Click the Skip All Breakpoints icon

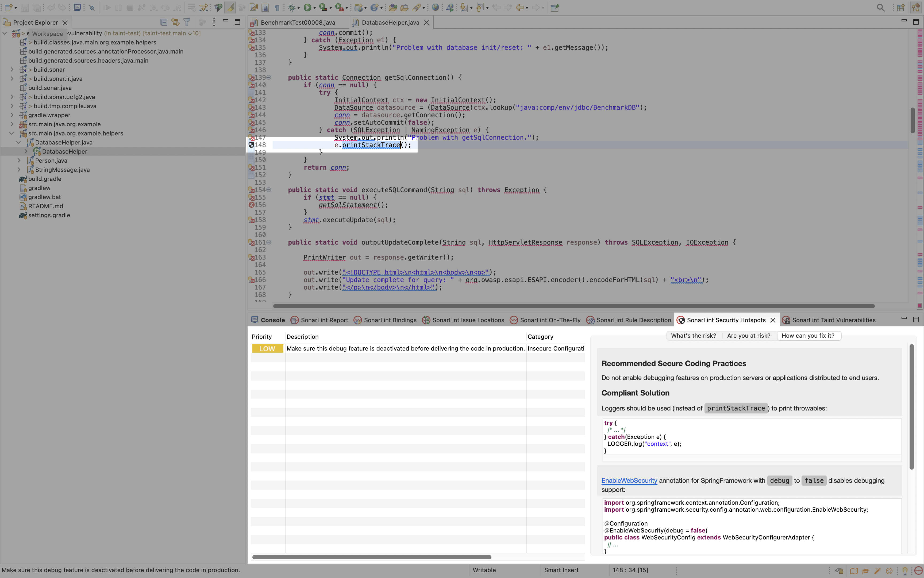(92, 8)
